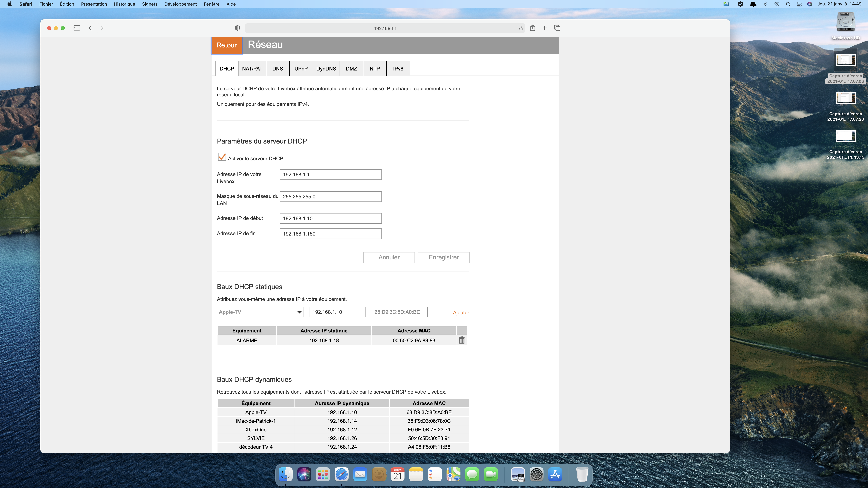
Task: Open the UPnP tab
Action: [301, 68]
